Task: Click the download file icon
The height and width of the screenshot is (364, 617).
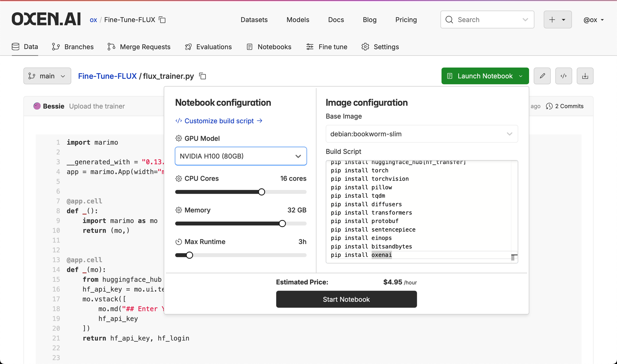Action: pyautogui.click(x=585, y=76)
